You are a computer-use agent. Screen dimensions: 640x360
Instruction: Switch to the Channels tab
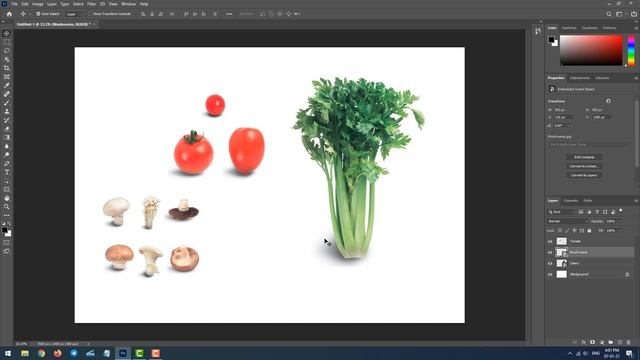coord(570,201)
